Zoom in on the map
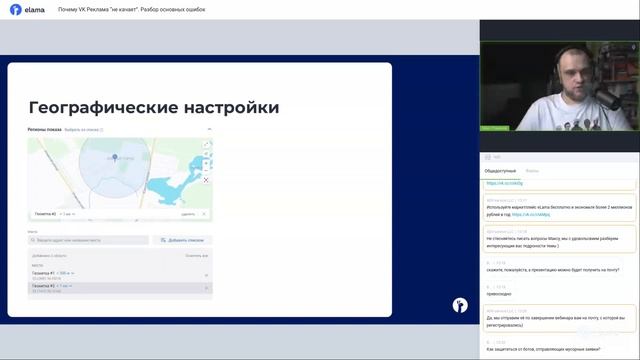This screenshot has width=640, height=360. [206, 163]
